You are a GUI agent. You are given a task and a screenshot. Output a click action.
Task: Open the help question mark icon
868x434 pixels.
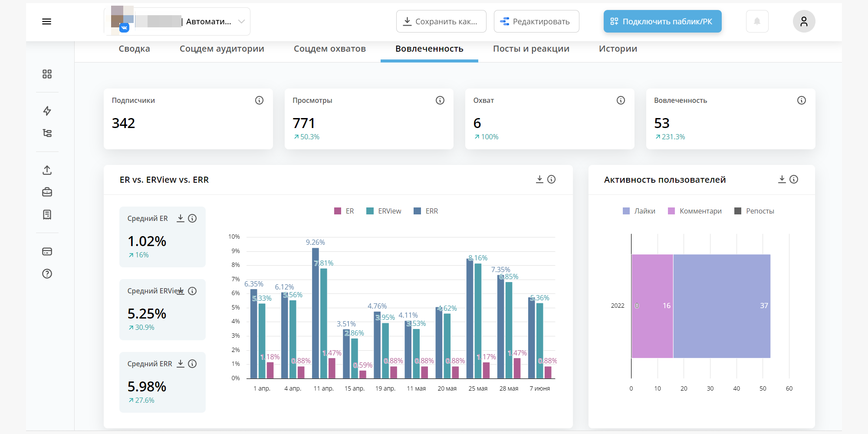47,273
